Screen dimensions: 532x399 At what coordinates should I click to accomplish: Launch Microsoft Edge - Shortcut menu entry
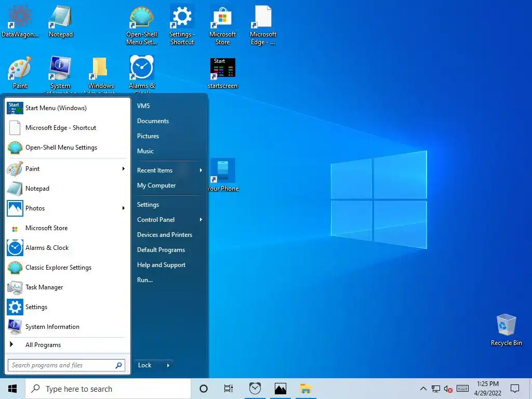[67, 128]
